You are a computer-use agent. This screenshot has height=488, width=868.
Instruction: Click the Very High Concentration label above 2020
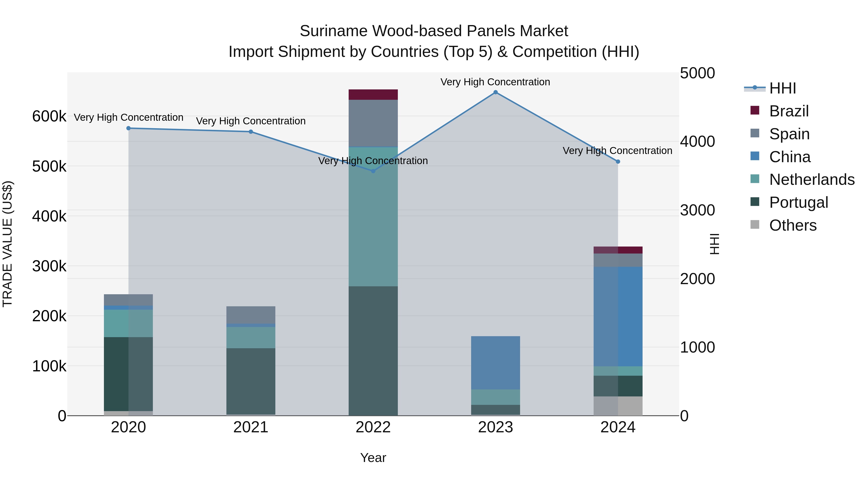128,117
